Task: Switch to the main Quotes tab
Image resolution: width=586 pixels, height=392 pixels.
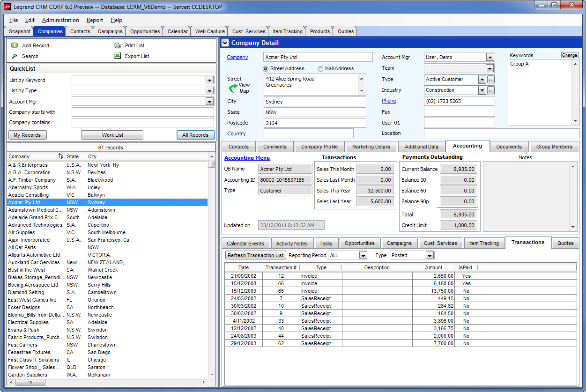Action: coord(346,31)
